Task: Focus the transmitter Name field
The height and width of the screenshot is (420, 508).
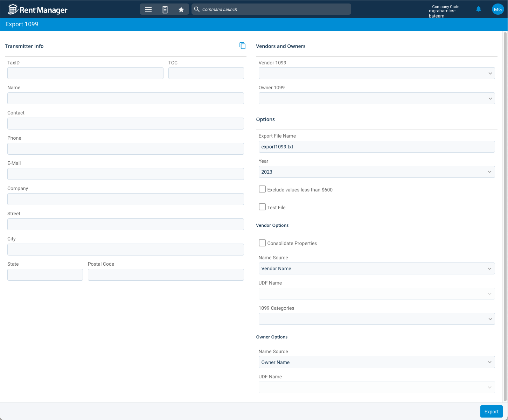Action: coord(126,98)
